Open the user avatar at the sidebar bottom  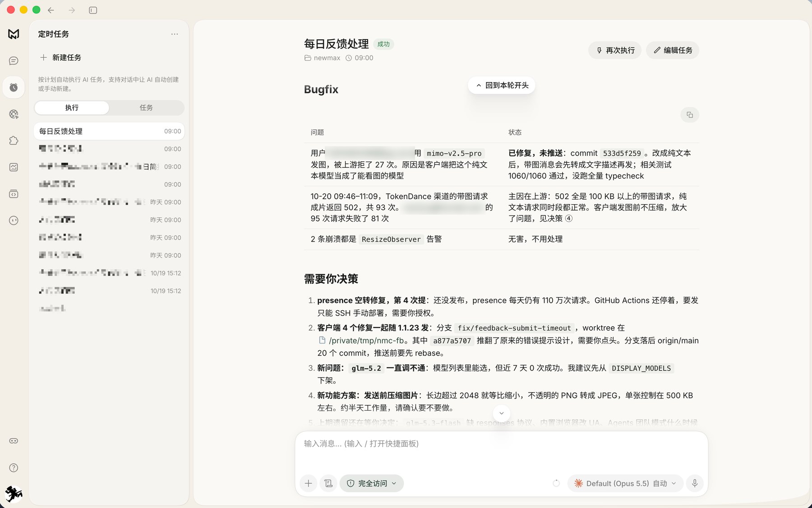14,494
